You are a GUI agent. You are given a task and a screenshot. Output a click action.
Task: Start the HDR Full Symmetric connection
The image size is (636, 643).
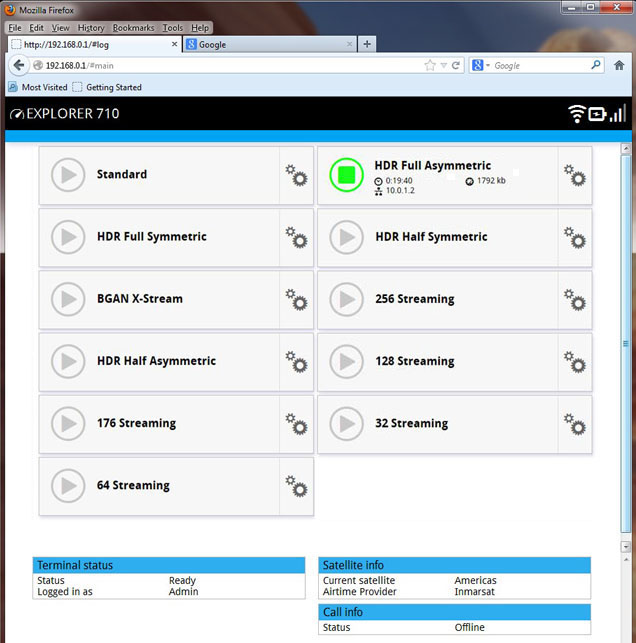68,237
